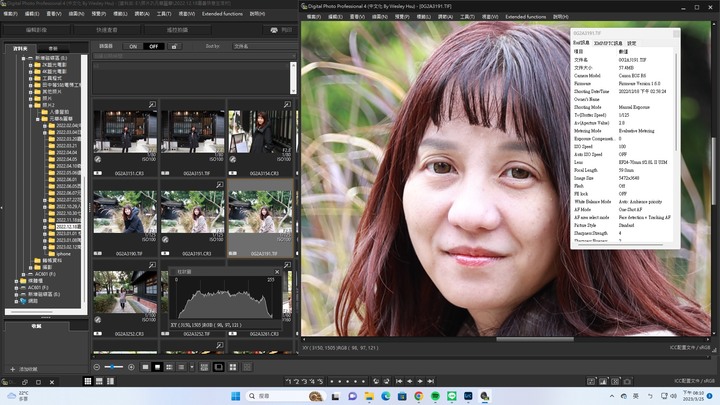720x405 pixels.
Task: Switch to the 收藏 tab beside 資料夾
Action: 53,48
